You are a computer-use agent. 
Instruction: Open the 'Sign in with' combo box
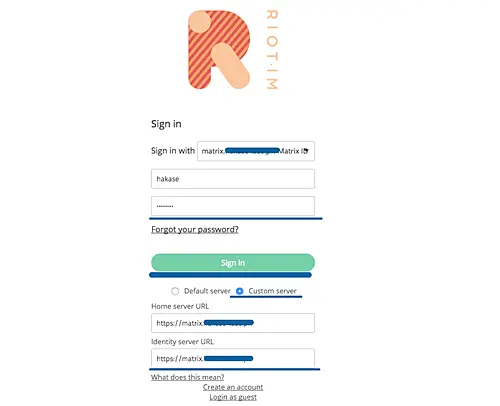click(256, 151)
